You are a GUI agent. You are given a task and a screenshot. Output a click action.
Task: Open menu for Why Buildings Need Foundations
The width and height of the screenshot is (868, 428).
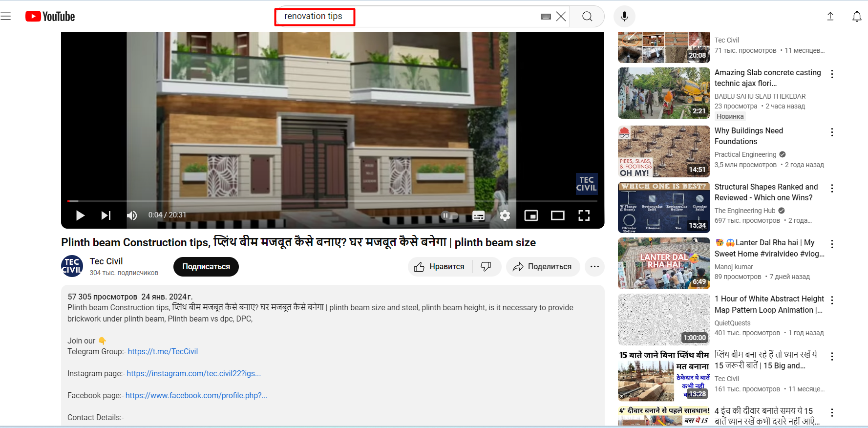(x=832, y=132)
